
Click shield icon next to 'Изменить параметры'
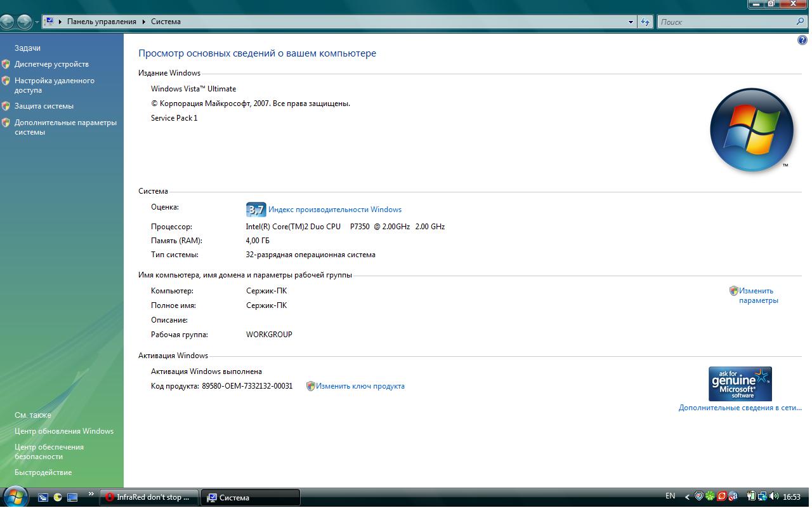(x=734, y=291)
